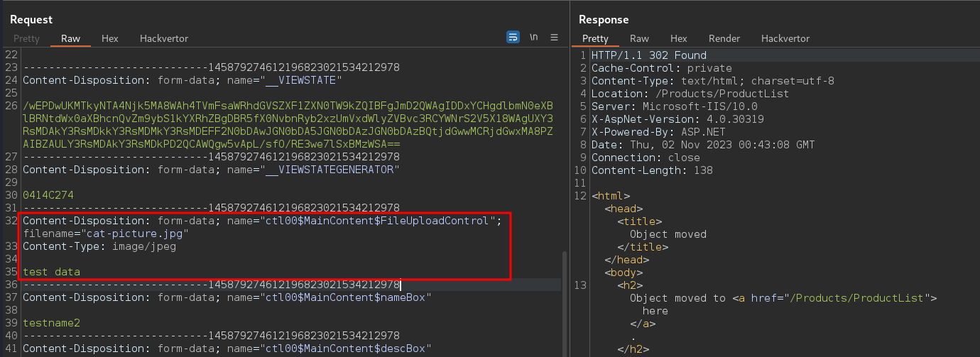Toggle the \n non-printable characters button

(x=534, y=38)
